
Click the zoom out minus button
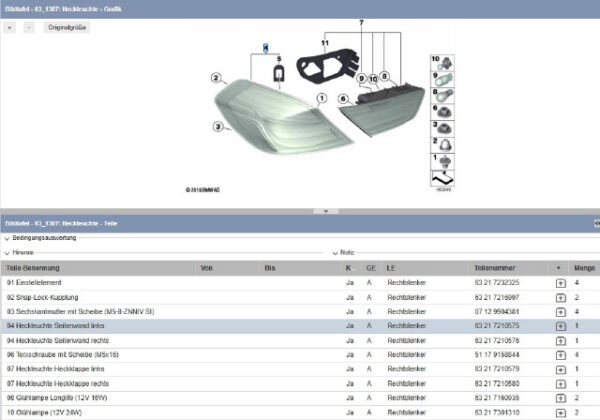(x=29, y=28)
